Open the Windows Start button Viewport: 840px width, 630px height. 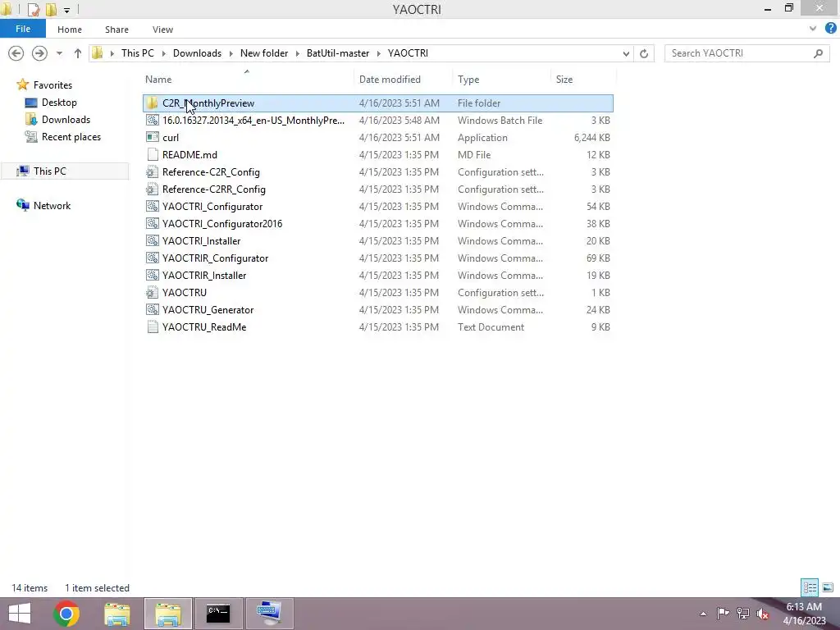pos(20,614)
